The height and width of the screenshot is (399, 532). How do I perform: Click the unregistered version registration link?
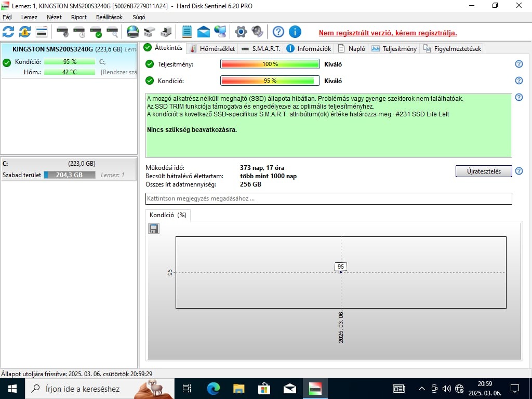(x=388, y=33)
